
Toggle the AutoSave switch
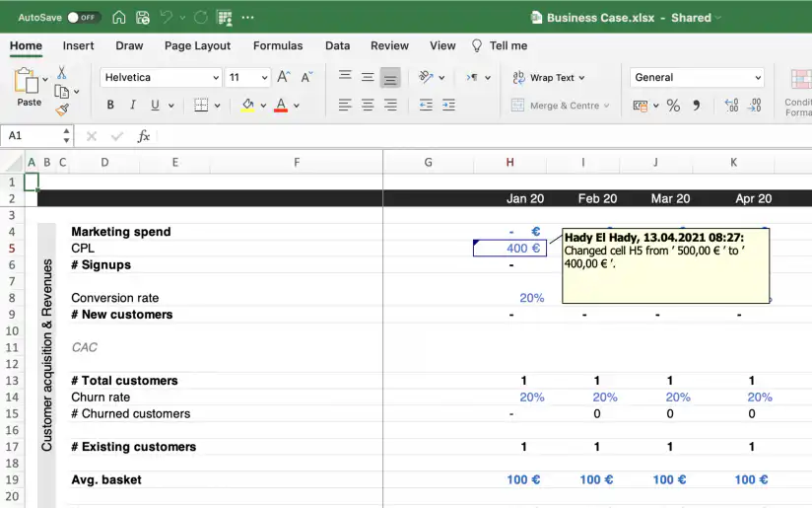[x=83, y=18]
